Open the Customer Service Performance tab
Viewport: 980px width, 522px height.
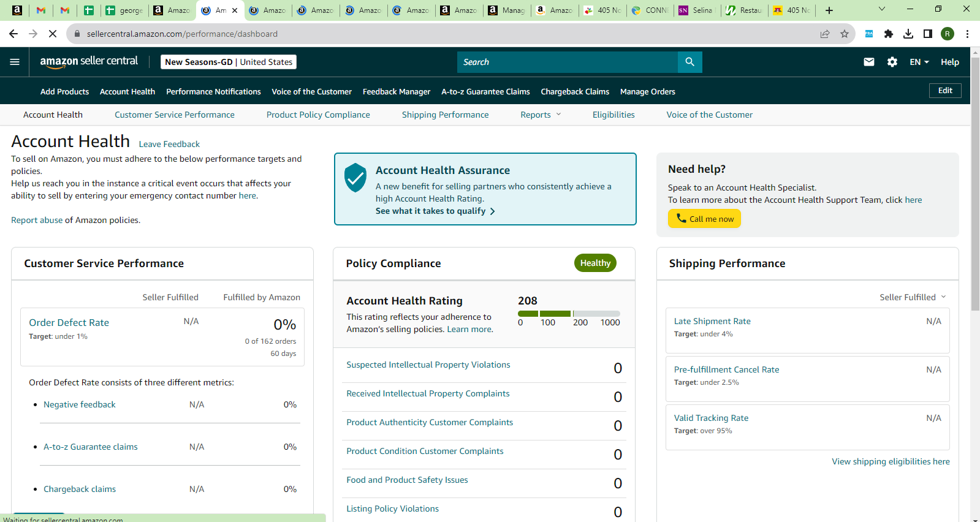pyautogui.click(x=175, y=115)
